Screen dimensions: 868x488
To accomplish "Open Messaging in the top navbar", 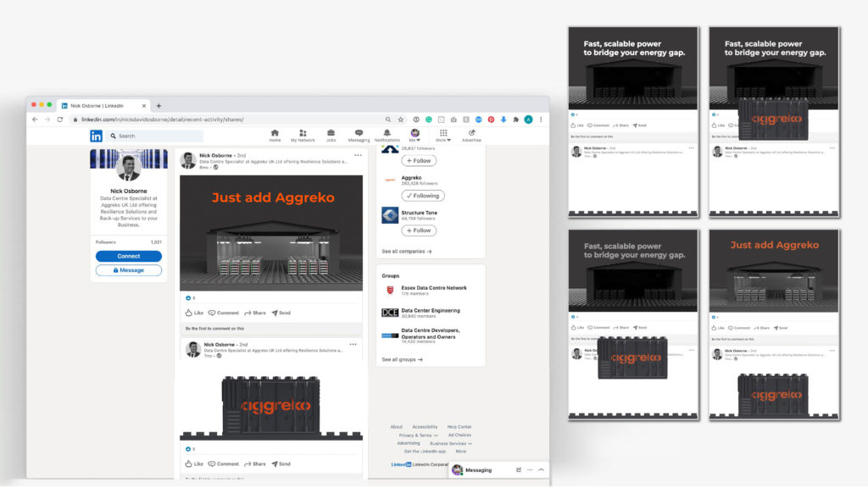I will (359, 136).
